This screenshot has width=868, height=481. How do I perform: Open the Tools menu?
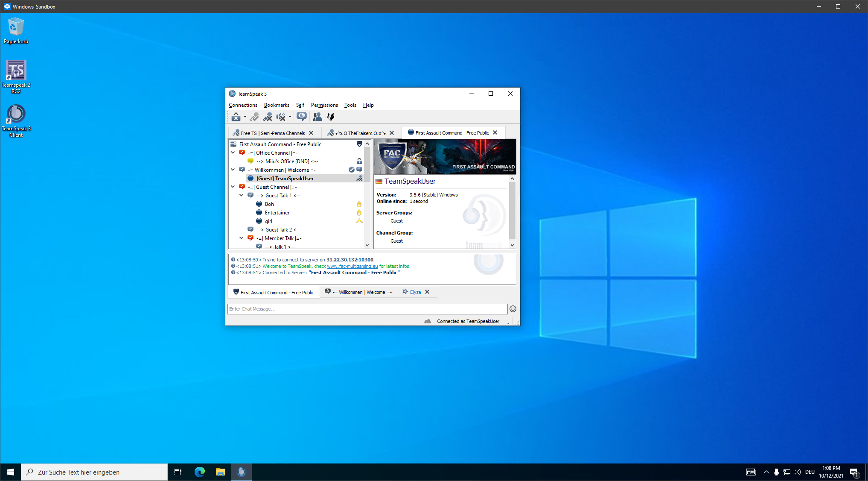point(350,105)
